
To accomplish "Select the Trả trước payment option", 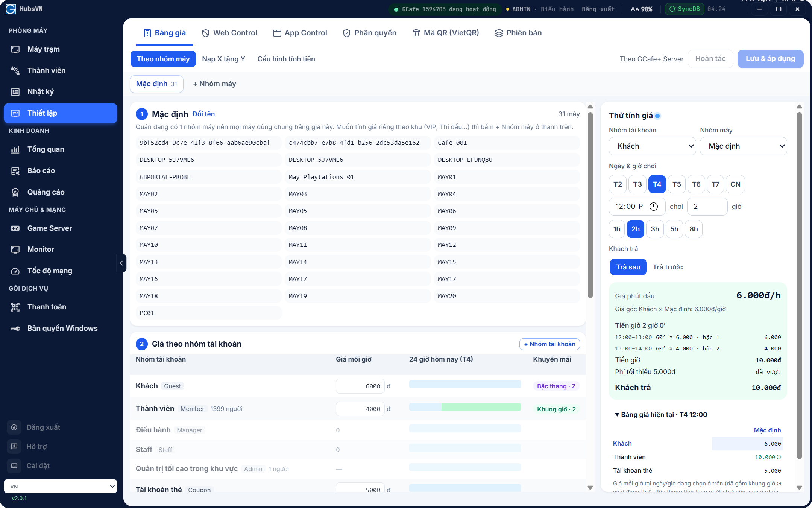I will (668, 267).
